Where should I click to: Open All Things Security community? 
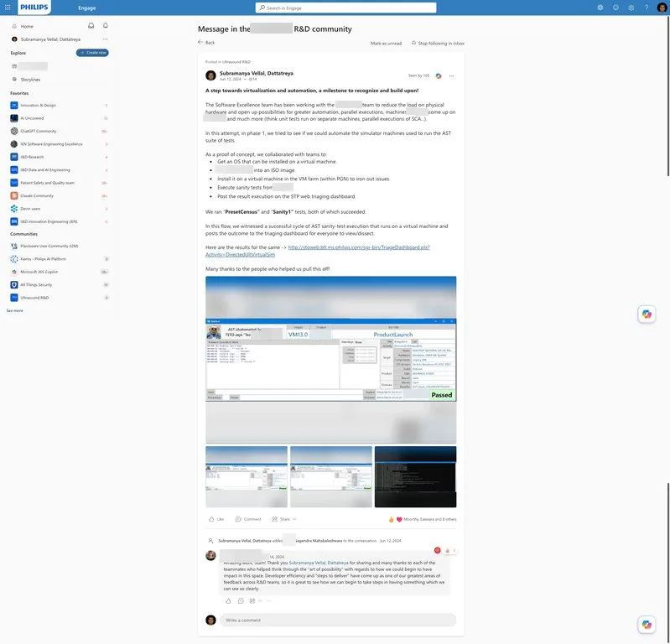click(x=59, y=284)
